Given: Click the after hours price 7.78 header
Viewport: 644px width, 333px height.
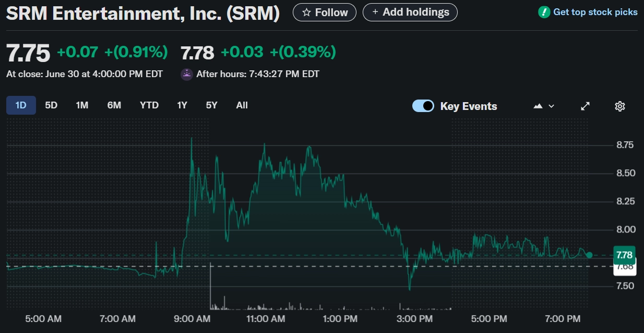Looking at the screenshot, I should [x=197, y=53].
